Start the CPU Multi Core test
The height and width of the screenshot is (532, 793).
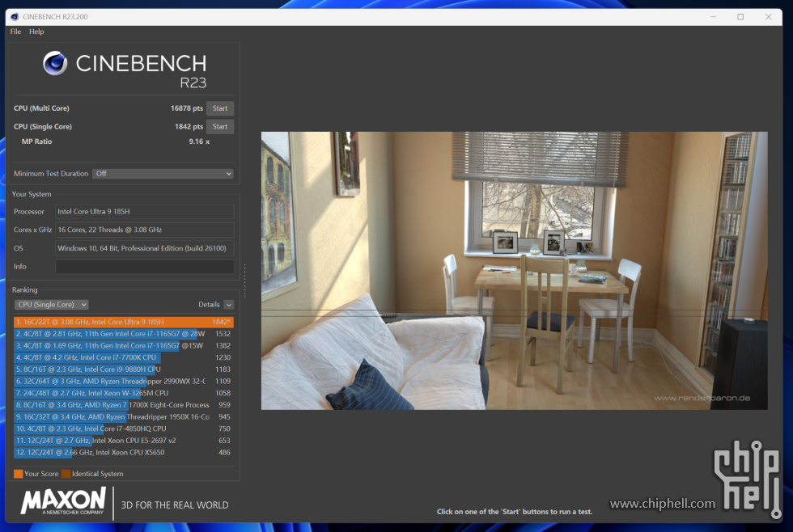(x=220, y=108)
